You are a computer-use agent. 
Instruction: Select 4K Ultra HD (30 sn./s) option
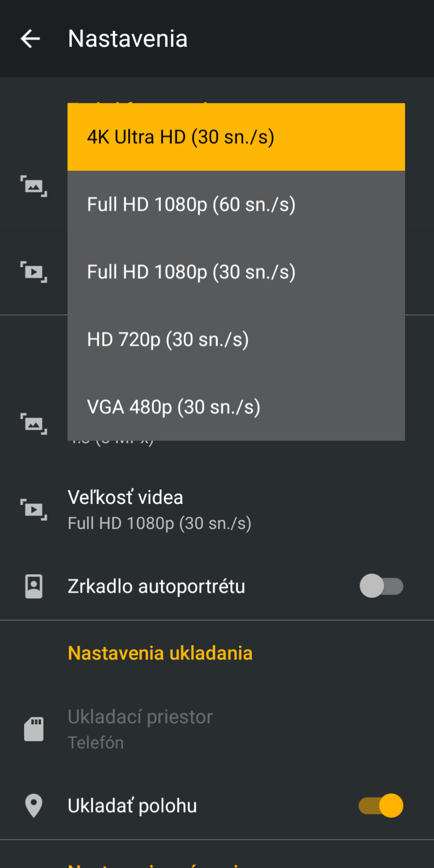pos(236,137)
